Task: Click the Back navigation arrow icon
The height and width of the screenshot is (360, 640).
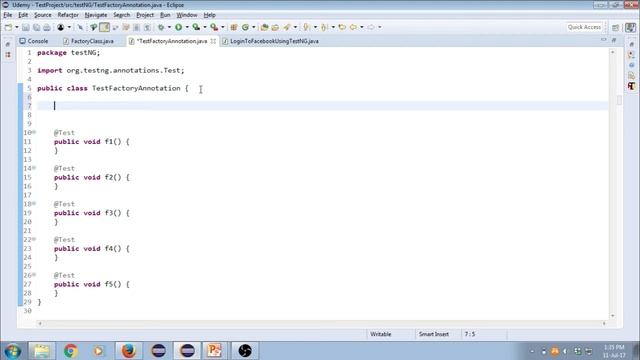Action: coord(353,27)
